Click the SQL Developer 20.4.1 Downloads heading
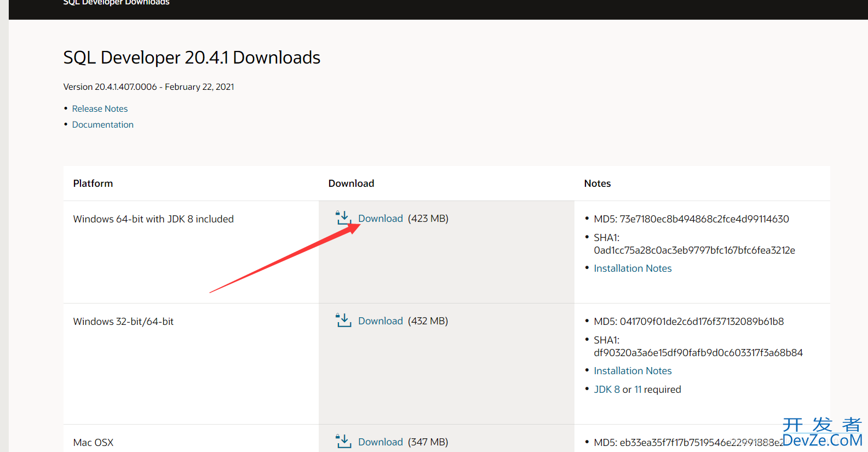The width and height of the screenshot is (868, 452). [192, 58]
